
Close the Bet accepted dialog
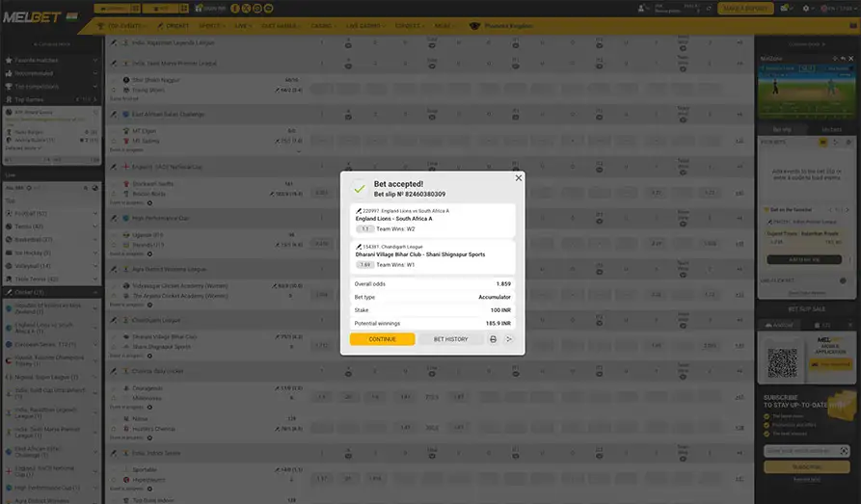coord(519,178)
